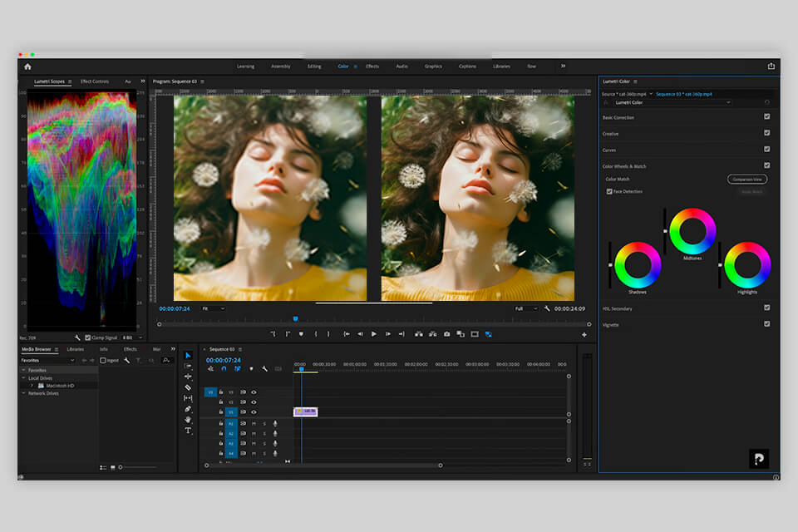Expand the Curves section
This screenshot has width=798, height=532.
[x=610, y=150]
